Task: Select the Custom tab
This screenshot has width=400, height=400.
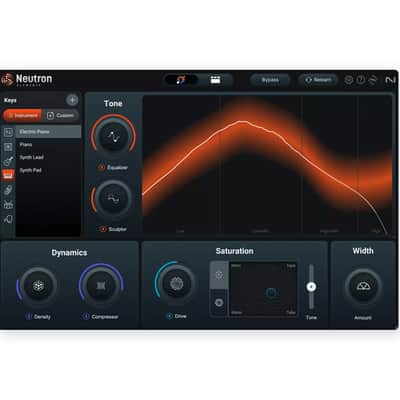Action: click(x=60, y=115)
